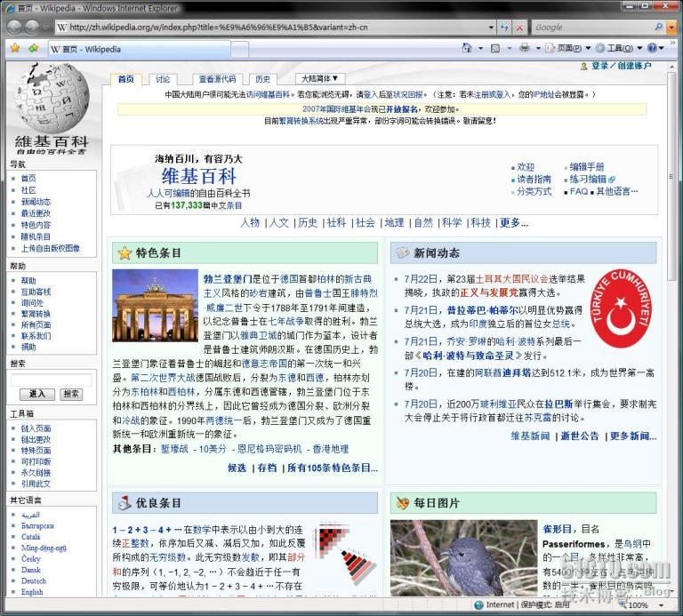Open a new blank browser tab
The width and height of the screenshot is (683, 616).
coord(239,50)
